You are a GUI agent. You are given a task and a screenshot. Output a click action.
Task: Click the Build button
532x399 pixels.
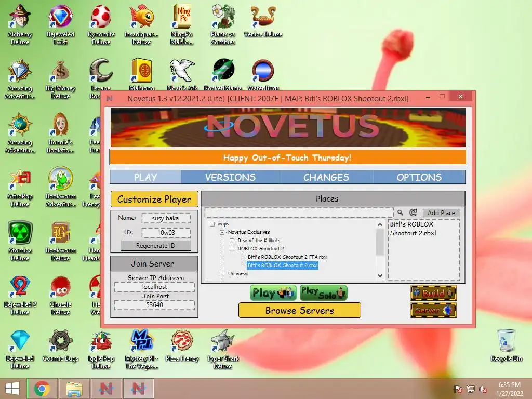[x=434, y=293]
